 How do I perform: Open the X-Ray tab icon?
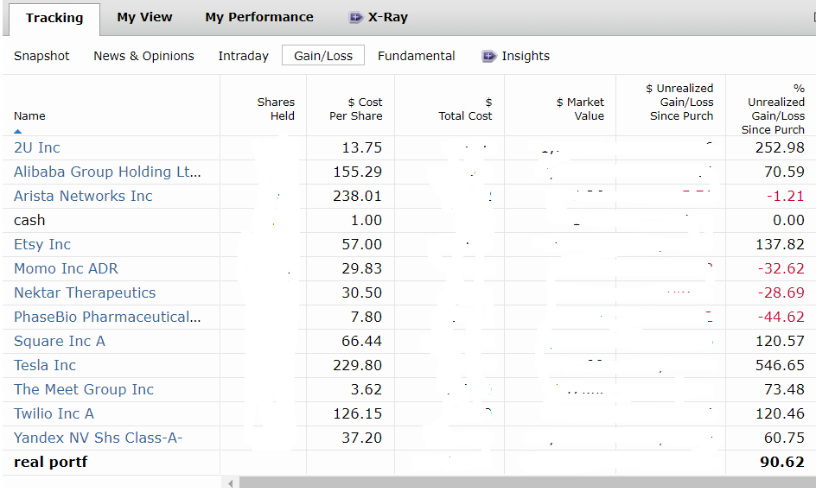pos(355,17)
